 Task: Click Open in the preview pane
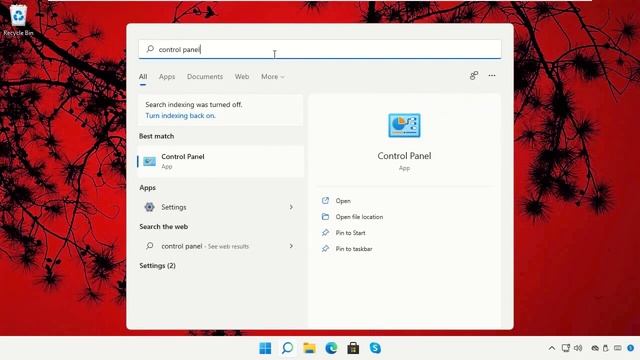(343, 201)
